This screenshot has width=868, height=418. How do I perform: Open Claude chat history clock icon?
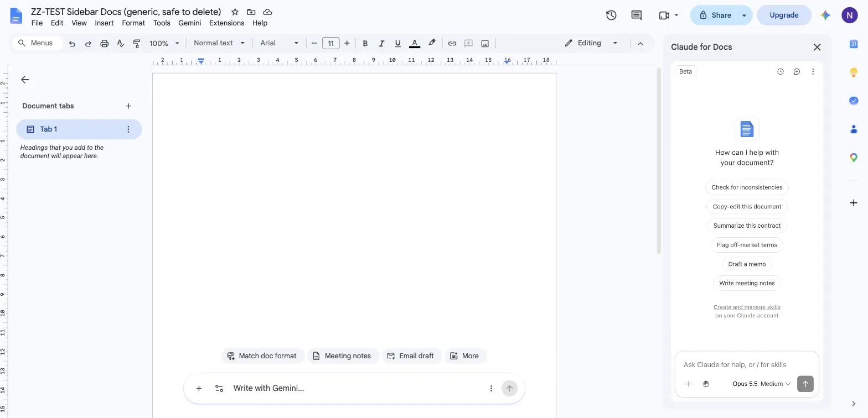[x=781, y=71]
